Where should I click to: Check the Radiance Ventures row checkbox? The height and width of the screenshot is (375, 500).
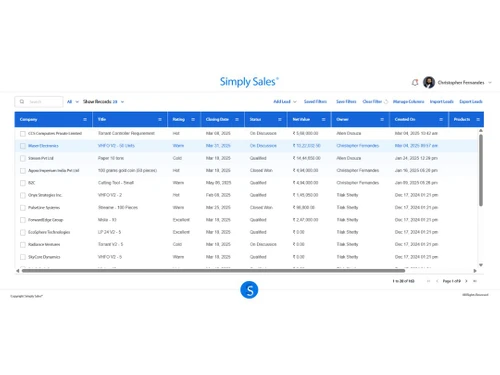pos(23,245)
